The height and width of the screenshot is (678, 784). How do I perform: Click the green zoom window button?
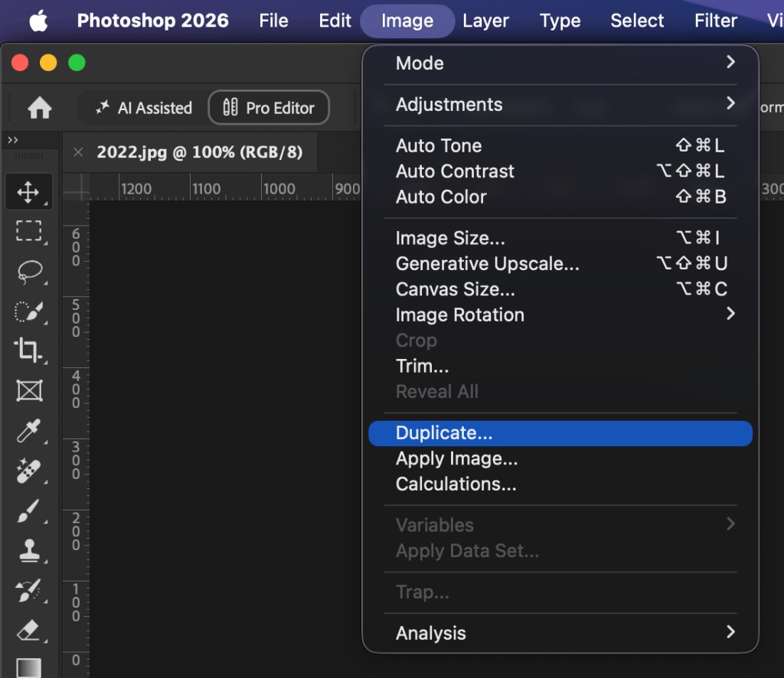pos(77,63)
